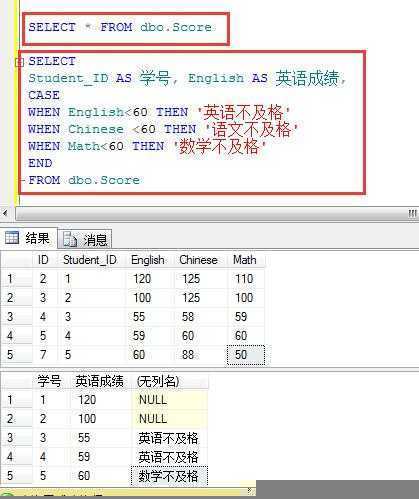Click the 数学不及格 result cell
The width and height of the screenshot is (419, 499).
coord(169,476)
